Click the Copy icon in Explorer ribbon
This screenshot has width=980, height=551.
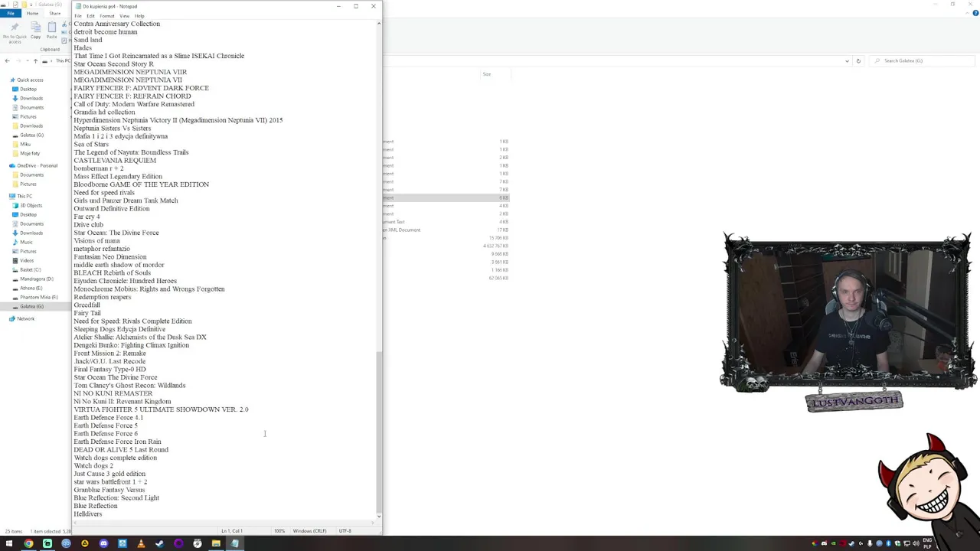point(36,31)
